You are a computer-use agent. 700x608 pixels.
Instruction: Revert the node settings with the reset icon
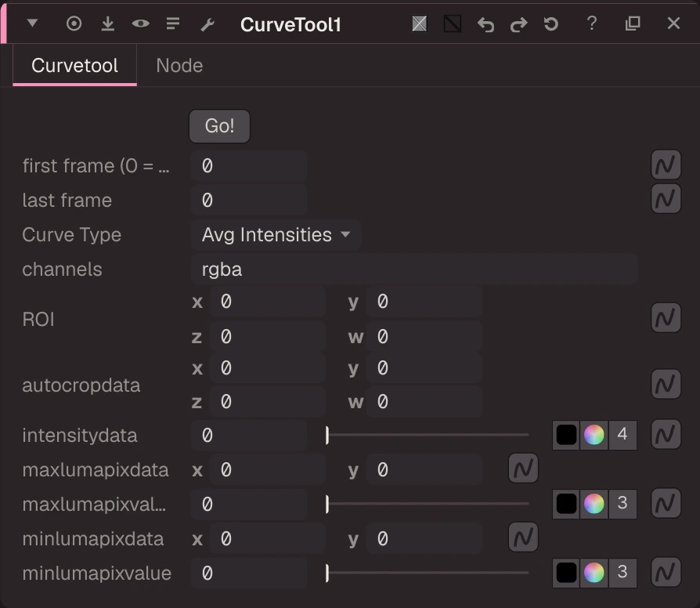pyautogui.click(x=551, y=24)
